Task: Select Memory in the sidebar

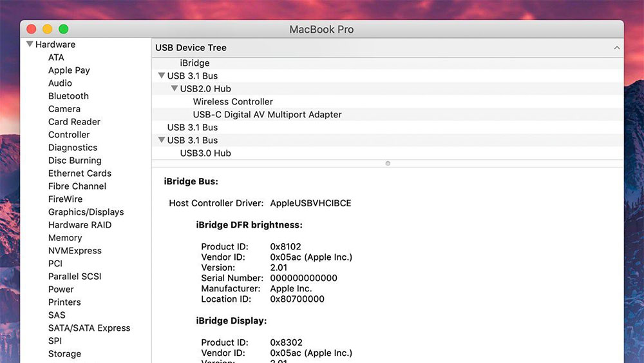Action: [65, 238]
